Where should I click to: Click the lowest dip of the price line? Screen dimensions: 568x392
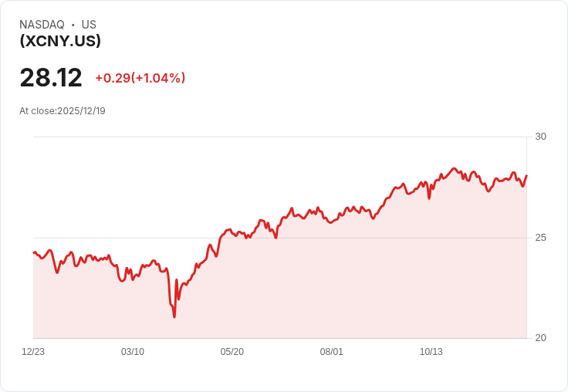click(174, 317)
